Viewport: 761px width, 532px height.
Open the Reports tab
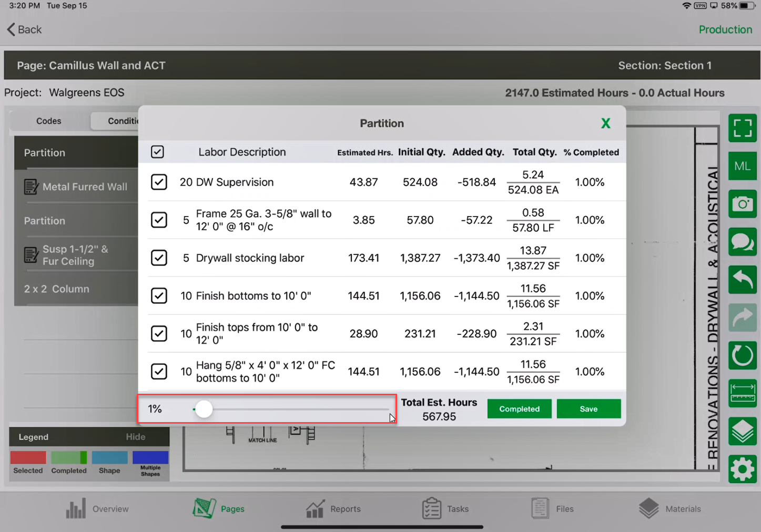[333, 509]
